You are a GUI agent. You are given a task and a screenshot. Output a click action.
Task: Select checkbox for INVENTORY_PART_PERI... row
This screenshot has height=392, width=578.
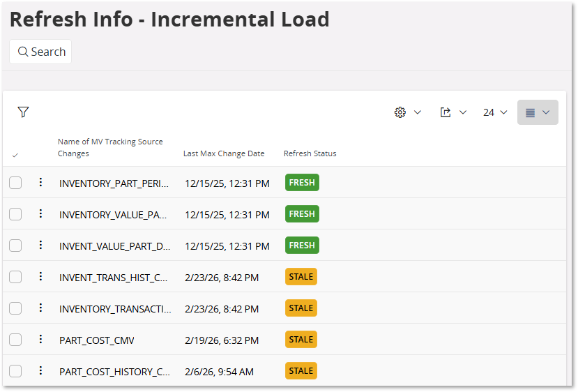click(15, 183)
